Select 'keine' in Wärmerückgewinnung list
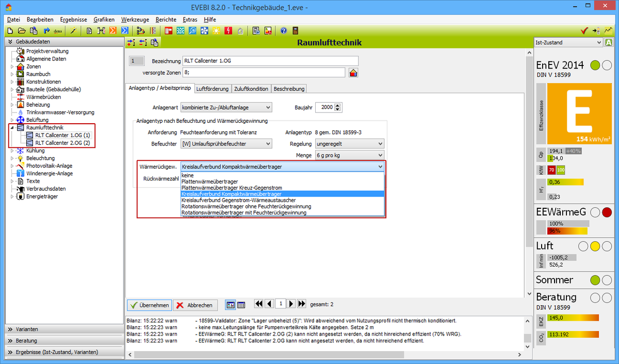619x364 pixels. point(282,175)
